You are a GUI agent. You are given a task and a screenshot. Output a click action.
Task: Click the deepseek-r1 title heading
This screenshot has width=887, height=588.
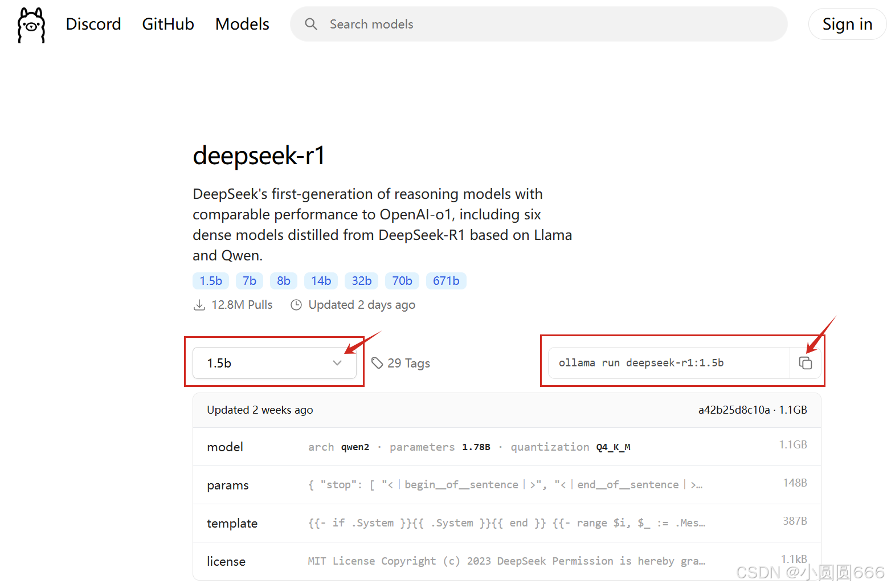pyautogui.click(x=259, y=156)
